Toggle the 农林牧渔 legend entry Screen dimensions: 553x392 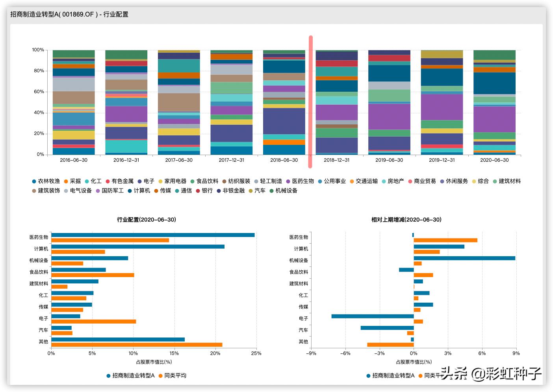tap(46, 181)
